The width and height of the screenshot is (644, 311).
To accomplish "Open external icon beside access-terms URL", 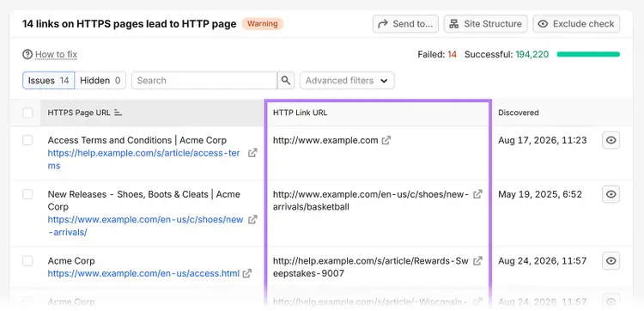I will point(252,153).
